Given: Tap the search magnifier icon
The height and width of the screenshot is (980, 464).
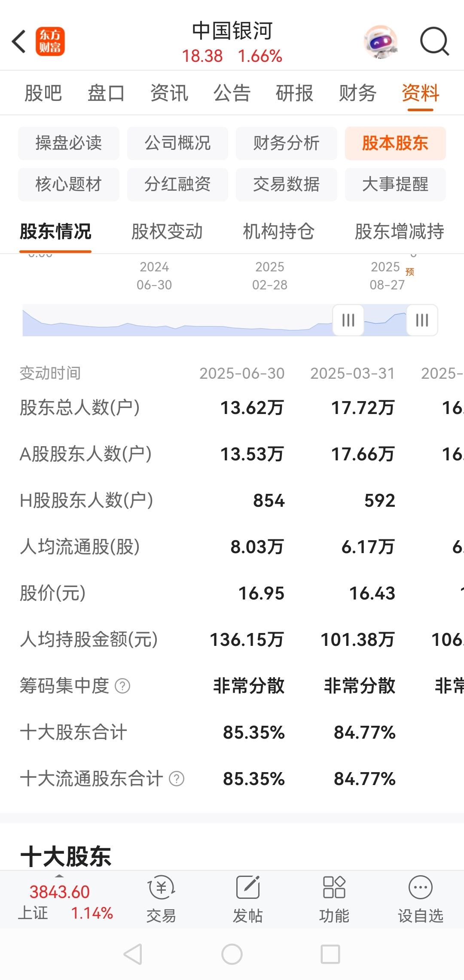Looking at the screenshot, I should (435, 42).
